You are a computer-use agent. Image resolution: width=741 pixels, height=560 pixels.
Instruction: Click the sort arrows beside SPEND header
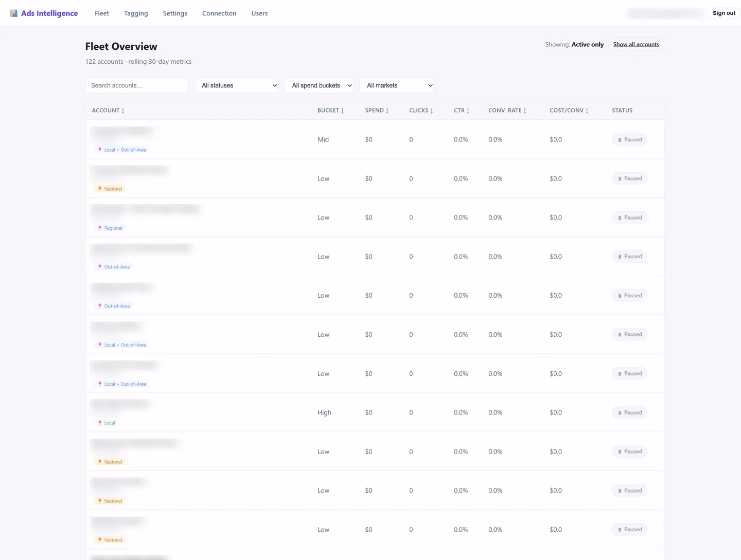tap(387, 111)
